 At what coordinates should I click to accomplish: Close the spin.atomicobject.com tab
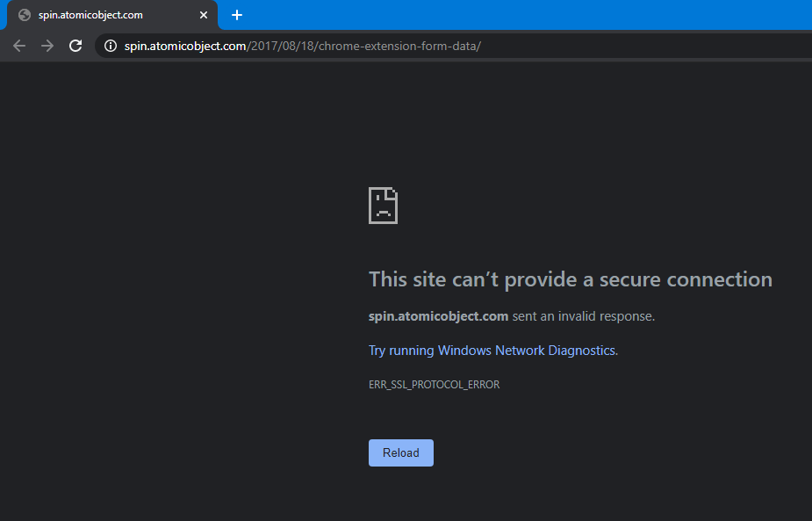click(x=204, y=15)
